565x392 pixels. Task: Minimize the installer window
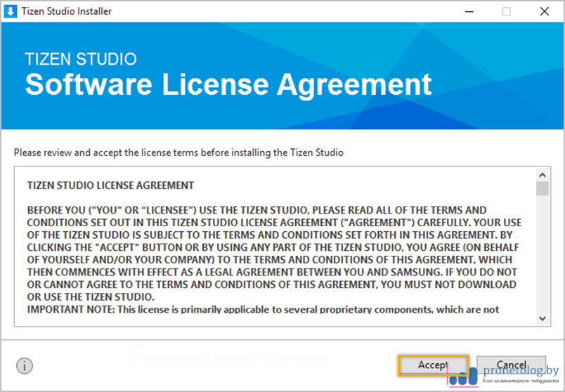pyautogui.click(x=469, y=11)
